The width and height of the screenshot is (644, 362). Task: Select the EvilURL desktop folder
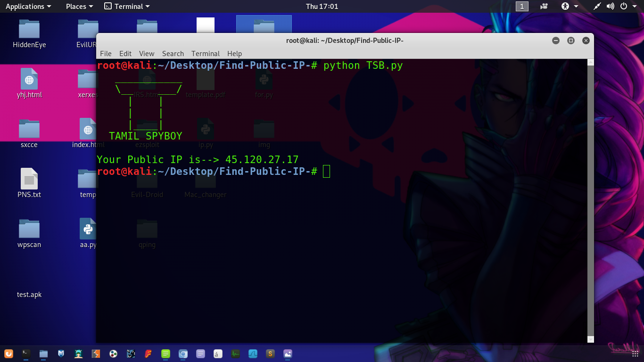pyautogui.click(x=87, y=34)
